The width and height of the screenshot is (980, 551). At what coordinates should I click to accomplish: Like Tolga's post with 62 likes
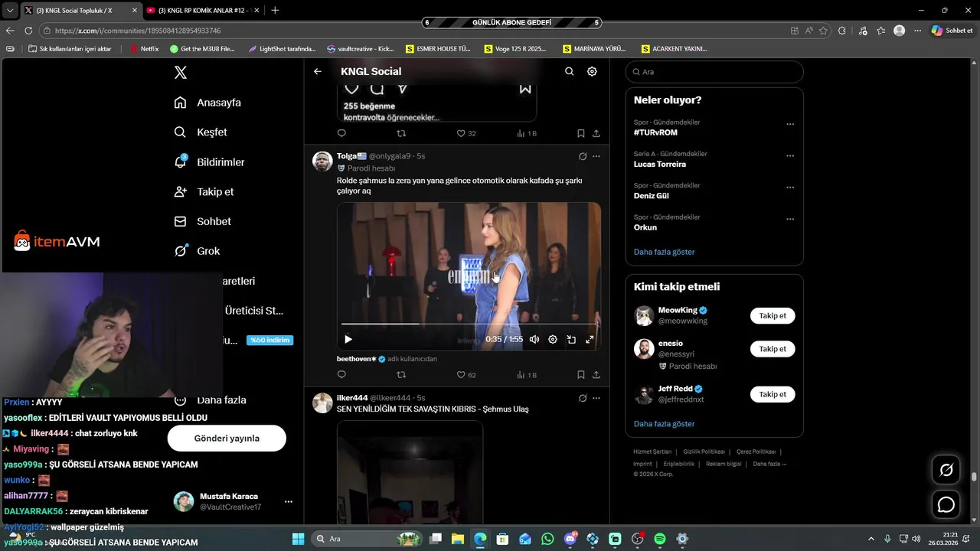[x=466, y=375]
